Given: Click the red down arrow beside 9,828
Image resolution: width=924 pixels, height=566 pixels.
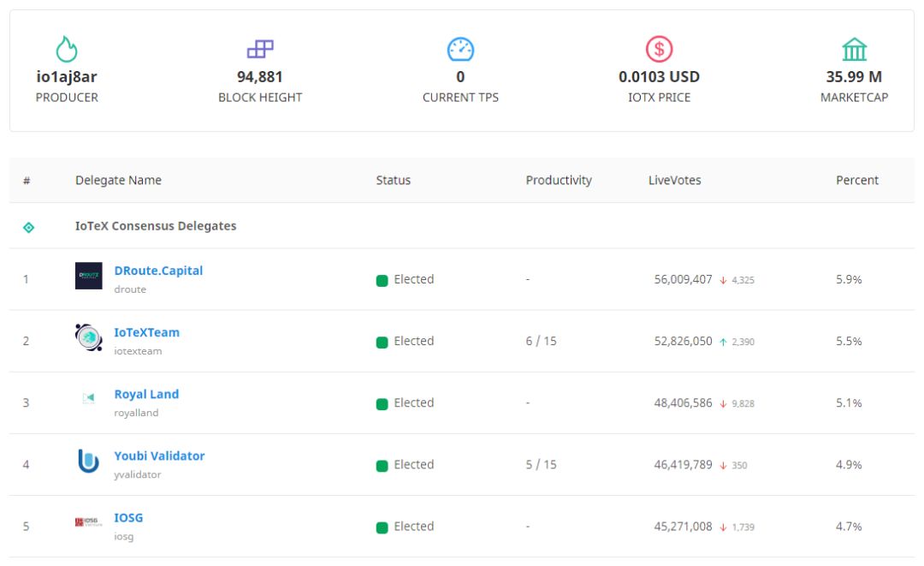Looking at the screenshot, I should [723, 404].
